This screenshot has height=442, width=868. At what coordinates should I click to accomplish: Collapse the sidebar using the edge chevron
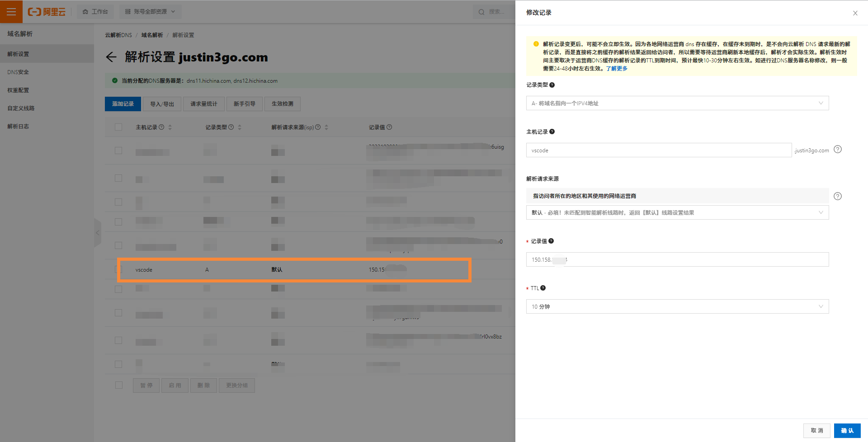pos(98,232)
